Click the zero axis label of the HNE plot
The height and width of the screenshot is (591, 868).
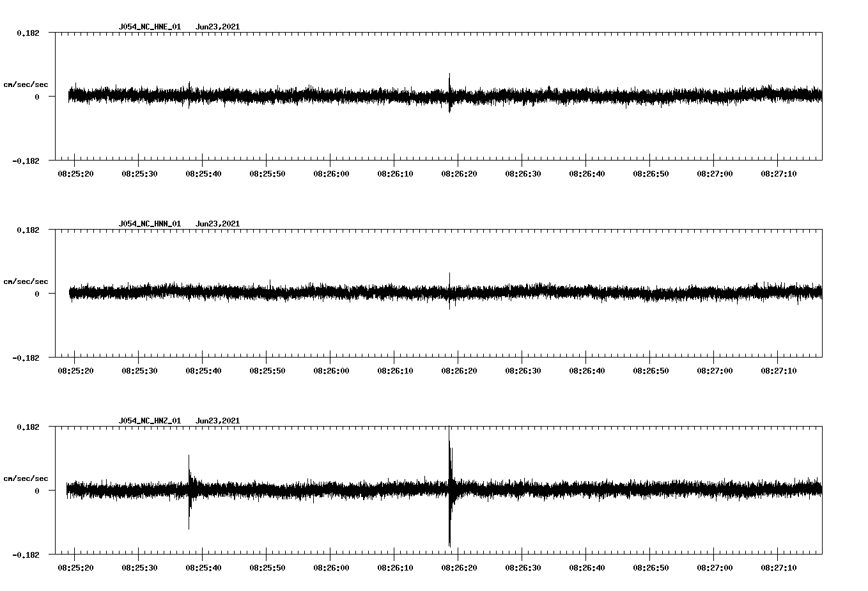tap(37, 97)
